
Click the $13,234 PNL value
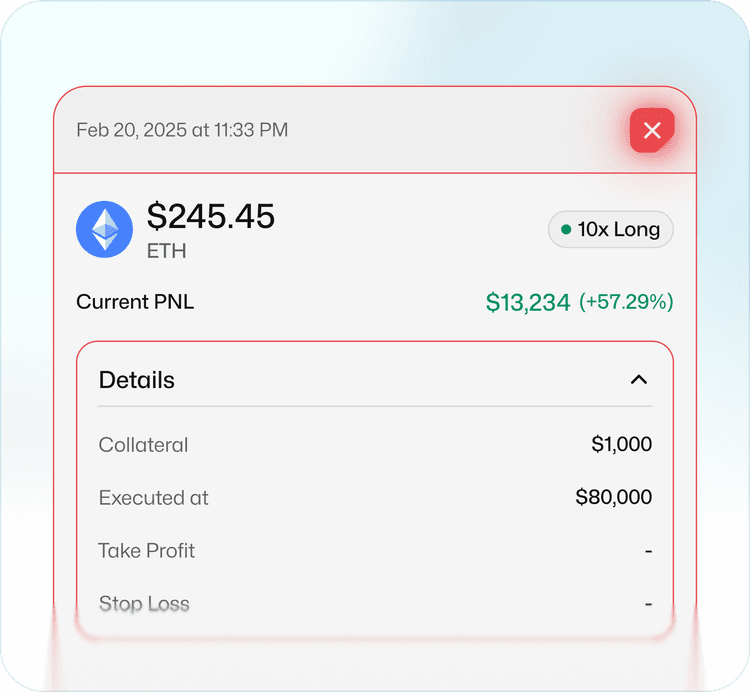(528, 302)
